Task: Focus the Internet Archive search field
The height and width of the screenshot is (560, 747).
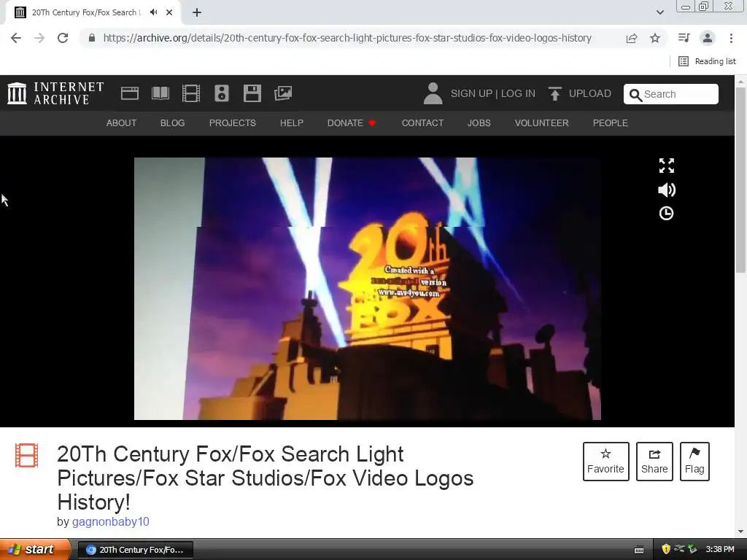Action: [x=671, y=94]
